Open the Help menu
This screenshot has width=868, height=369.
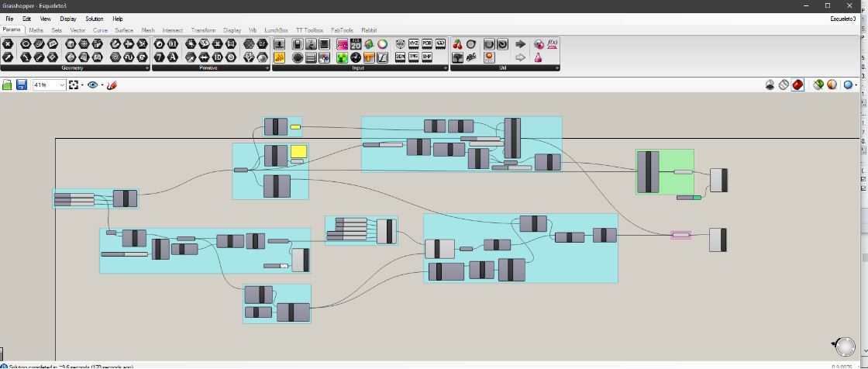pyautogui.click(x=117, y=19)
